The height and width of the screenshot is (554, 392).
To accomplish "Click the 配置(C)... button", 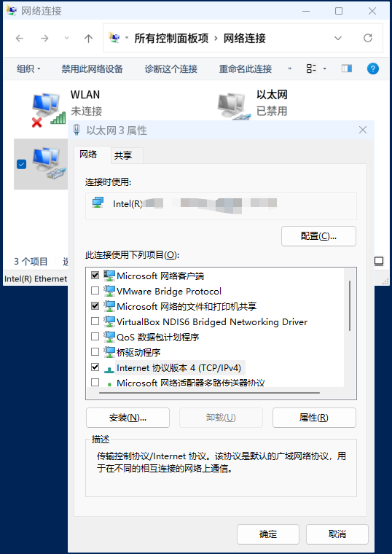I will (x=318, y=236).
